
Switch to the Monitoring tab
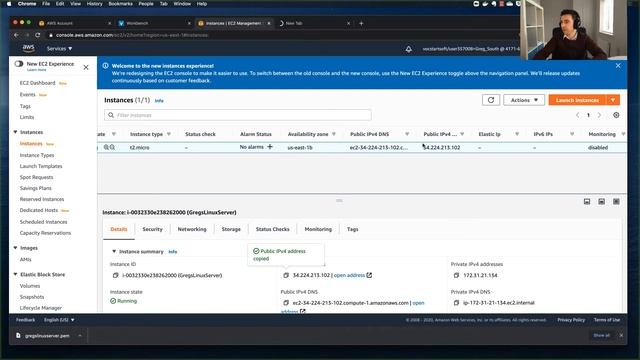click(x=318, y=229)
